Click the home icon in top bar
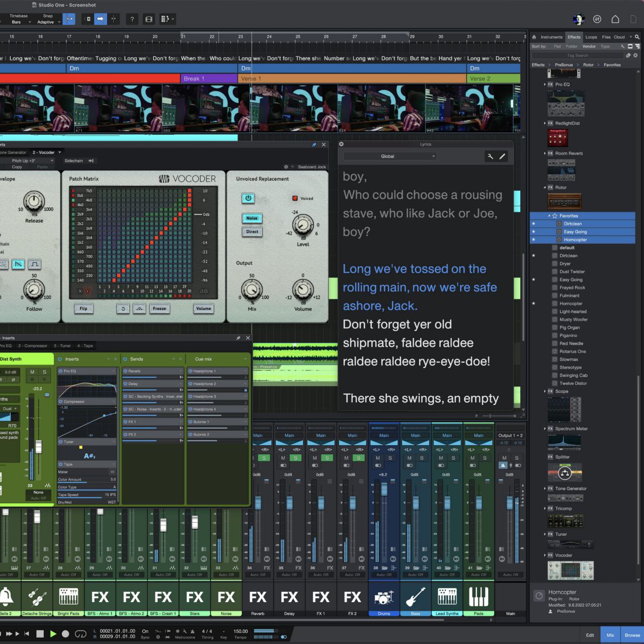Image resolution: width=644 pixels, height=644 pixels. tap(615, 19)
